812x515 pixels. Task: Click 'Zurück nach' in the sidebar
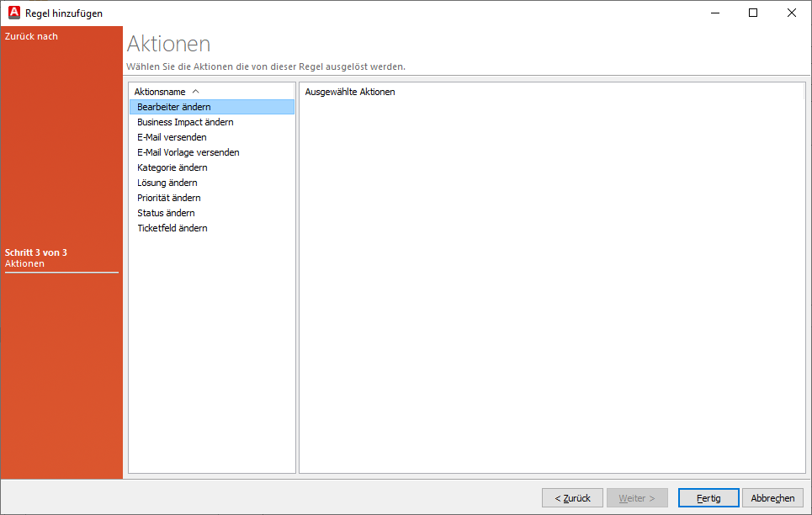[31, 36]
